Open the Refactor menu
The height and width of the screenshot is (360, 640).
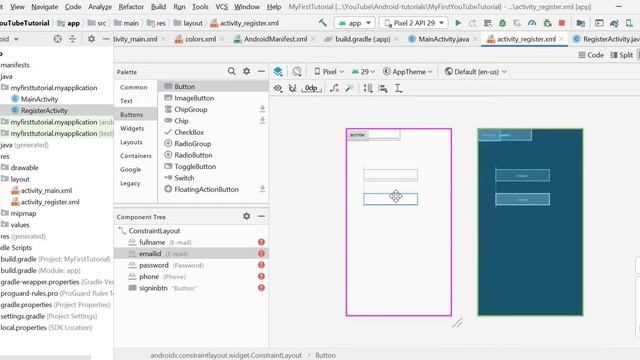click(131, 7)
